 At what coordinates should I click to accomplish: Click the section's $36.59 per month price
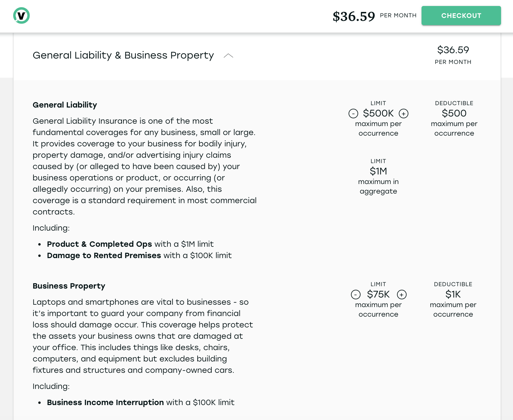coord(453,50)
